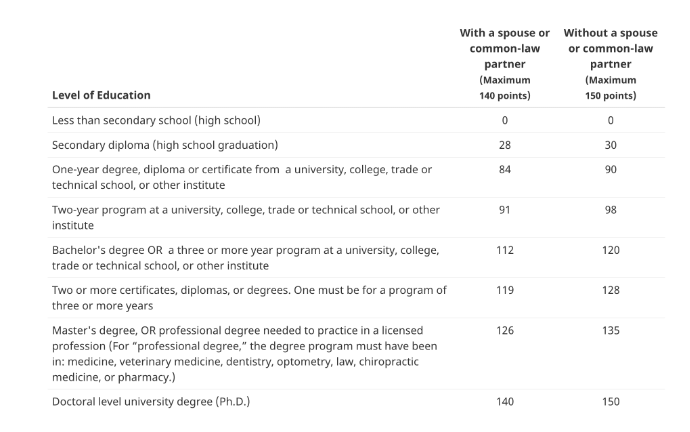Click the value 150 in the Doctoral row
690x432 pixels.
click(x=611, y=402)
